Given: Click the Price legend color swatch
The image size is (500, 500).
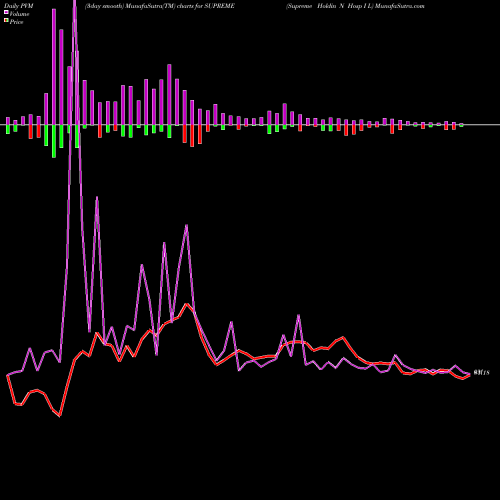Looking at the screenshot, I should pos(6,21).
